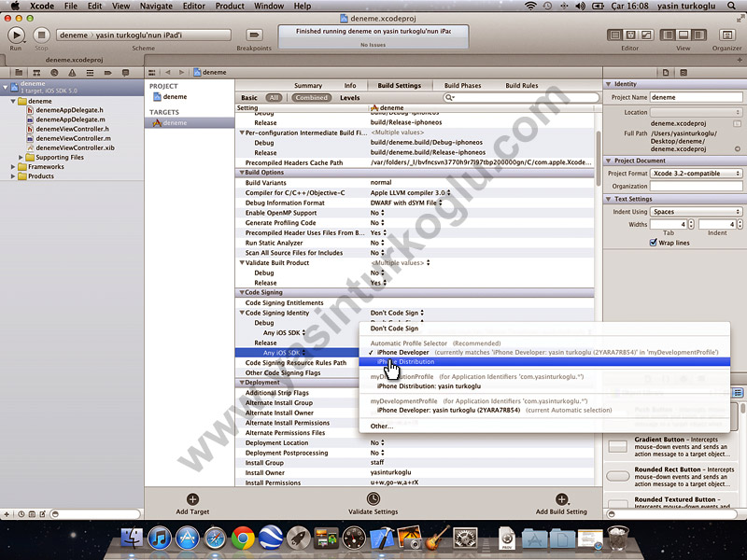Stop the running build

(41, 35)
